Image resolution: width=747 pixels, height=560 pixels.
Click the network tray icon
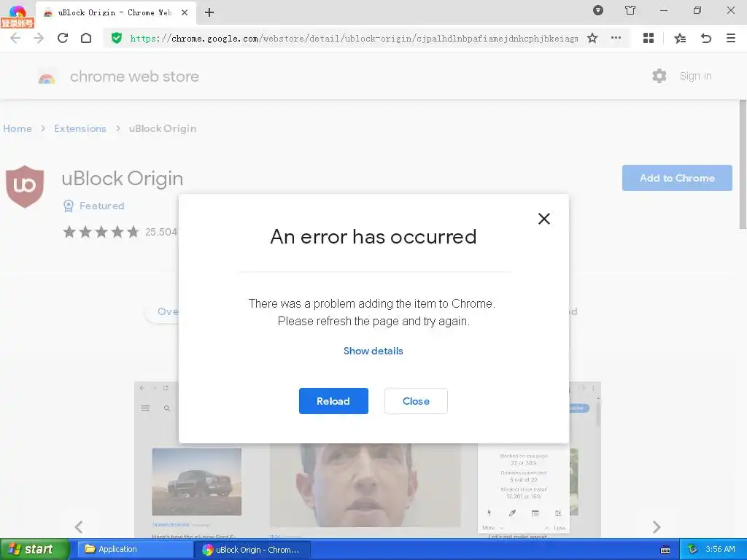click(693, 550)
